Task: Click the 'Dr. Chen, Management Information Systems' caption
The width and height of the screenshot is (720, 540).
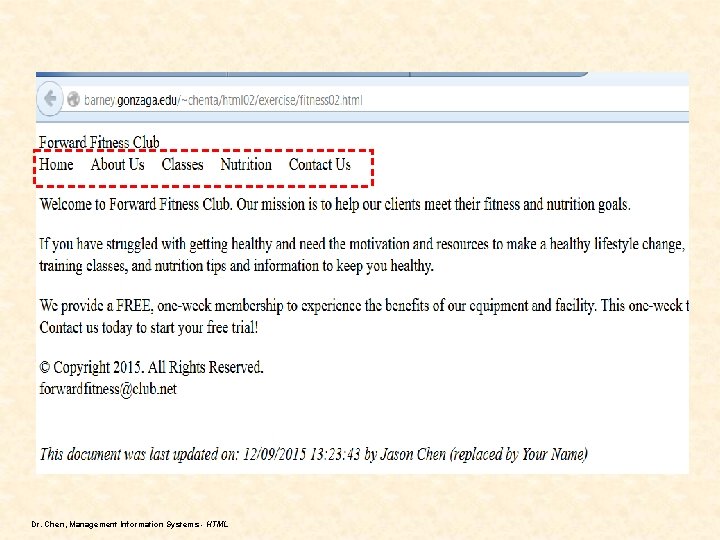Action: click(130, 524)
